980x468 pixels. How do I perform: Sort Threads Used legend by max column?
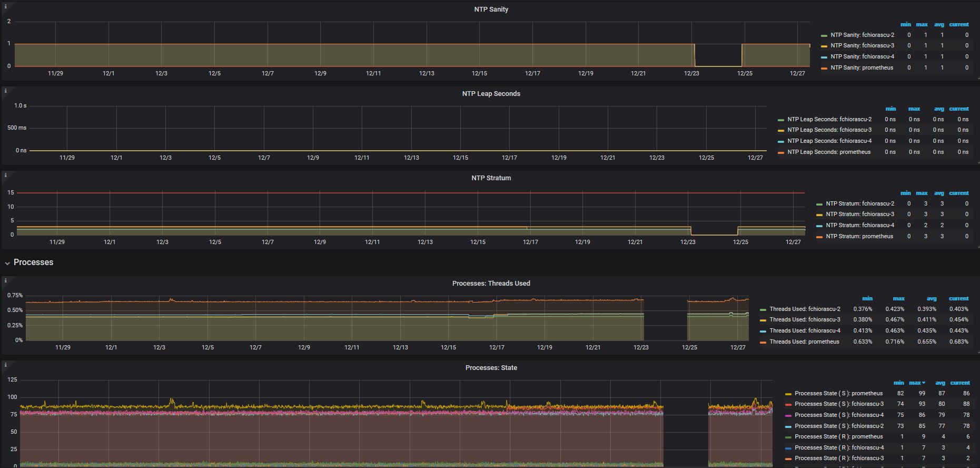898,299
